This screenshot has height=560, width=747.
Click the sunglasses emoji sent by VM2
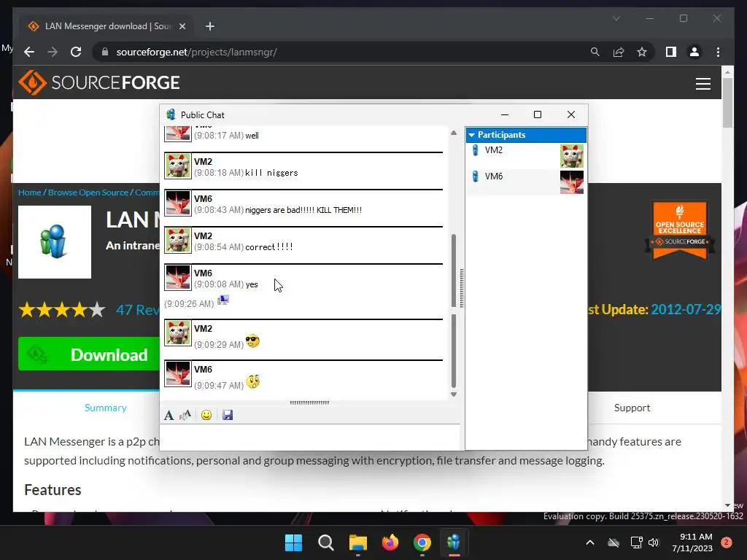252,341
